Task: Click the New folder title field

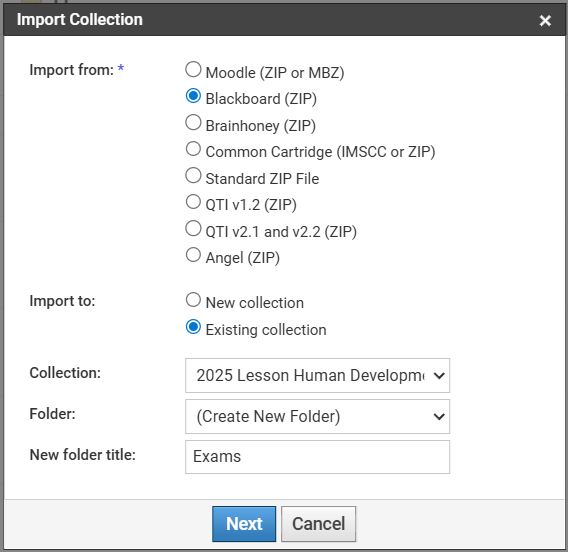Action: click(317, 457)
